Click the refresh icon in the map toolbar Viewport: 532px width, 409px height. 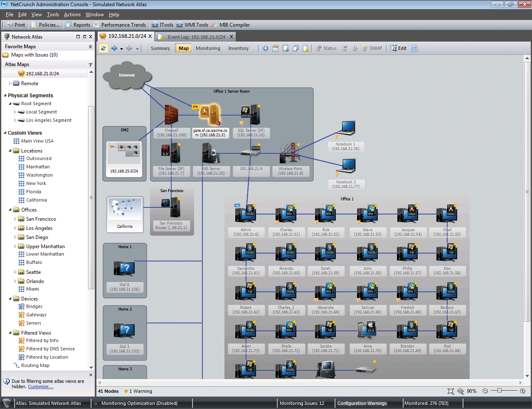[x=103, y=48]
